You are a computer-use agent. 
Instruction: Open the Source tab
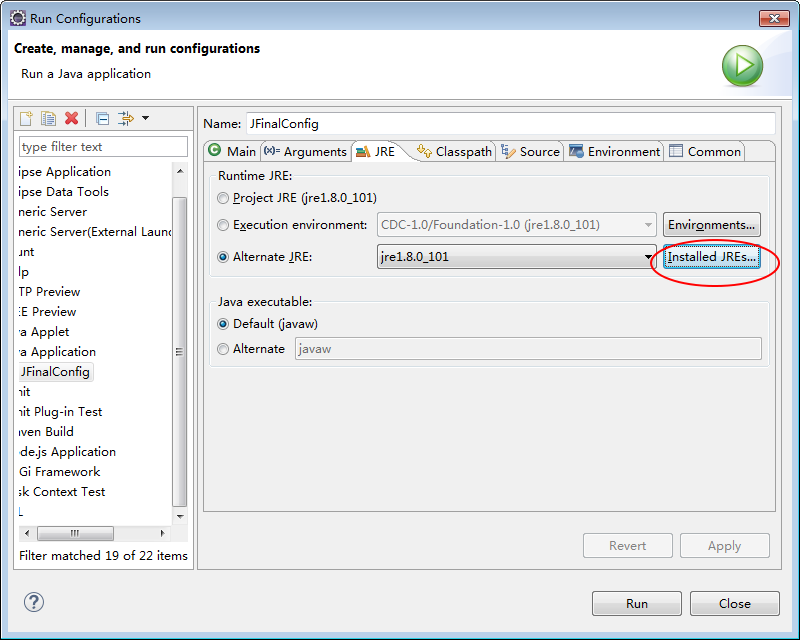(530, 151)
